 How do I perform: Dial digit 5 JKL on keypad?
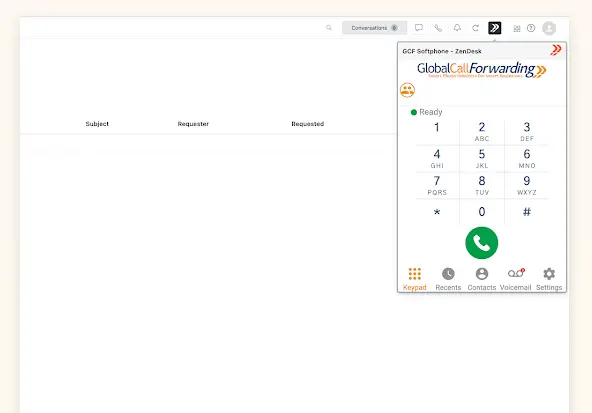point(482,159)
